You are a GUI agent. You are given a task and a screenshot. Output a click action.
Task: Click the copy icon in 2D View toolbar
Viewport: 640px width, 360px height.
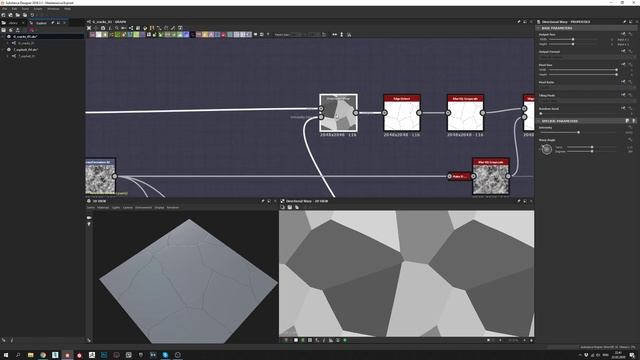(x=296, y=207)
